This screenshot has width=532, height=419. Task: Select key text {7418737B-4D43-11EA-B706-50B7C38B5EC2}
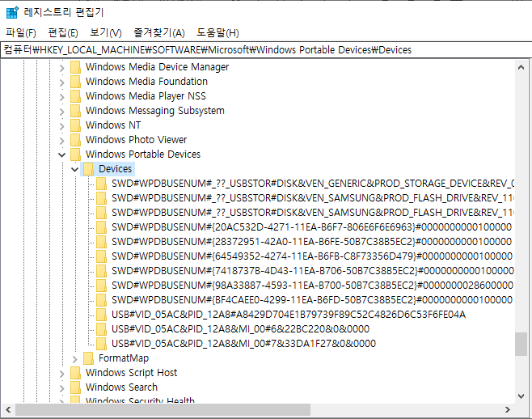pos(312,271)
